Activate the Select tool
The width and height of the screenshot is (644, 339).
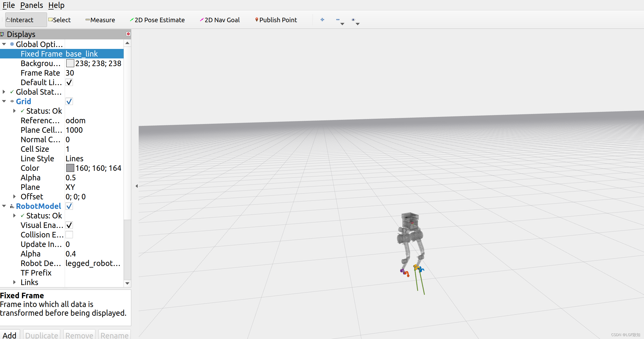point(59,20)
